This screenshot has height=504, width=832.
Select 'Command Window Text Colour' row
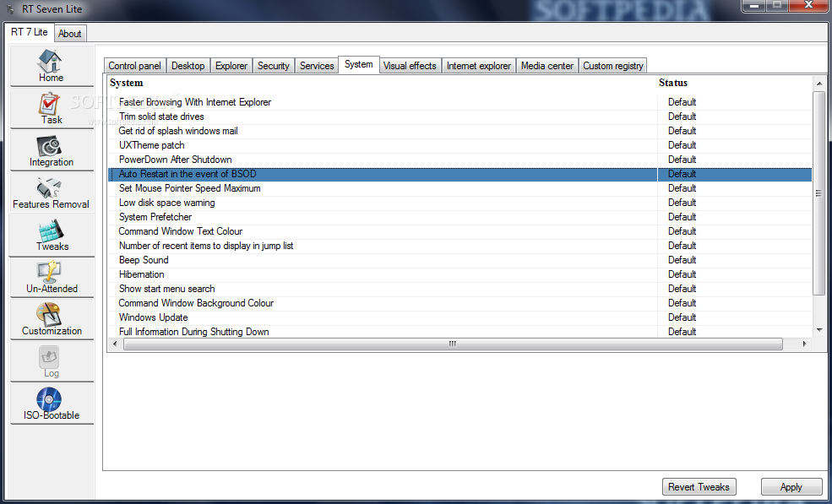[x=460, y=231]
